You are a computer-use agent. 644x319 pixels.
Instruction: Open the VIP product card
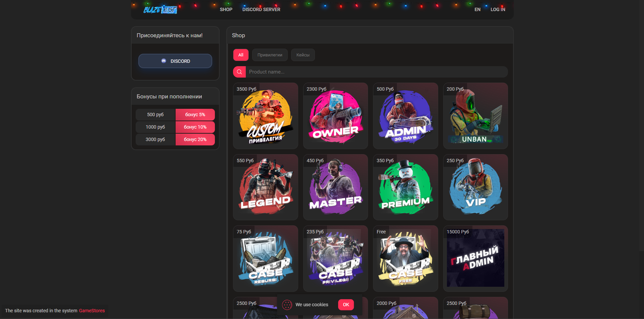pos(475,187)
